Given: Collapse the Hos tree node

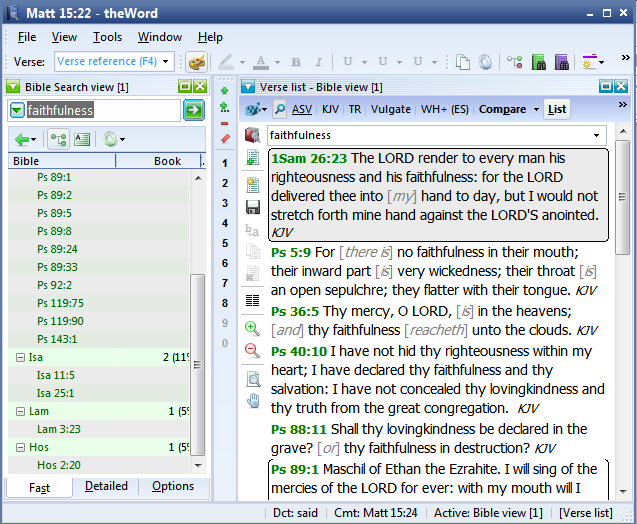Looking at the screenshot, I should coord(20,448).
